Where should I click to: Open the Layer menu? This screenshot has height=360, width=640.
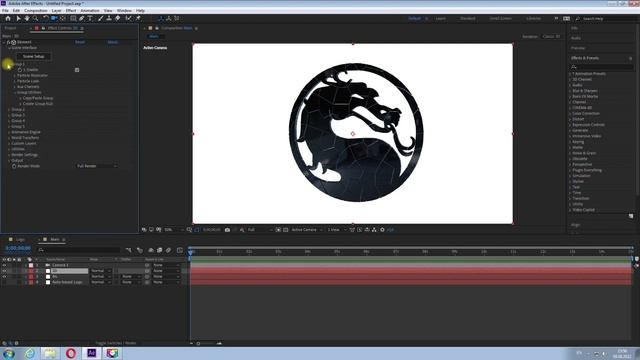(x=56, y=11)
